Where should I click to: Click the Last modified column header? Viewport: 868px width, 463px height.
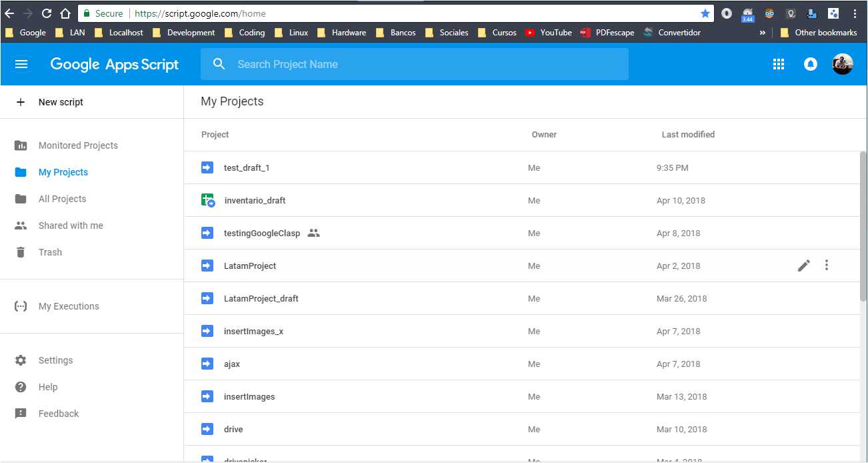[x=688, y=134]
